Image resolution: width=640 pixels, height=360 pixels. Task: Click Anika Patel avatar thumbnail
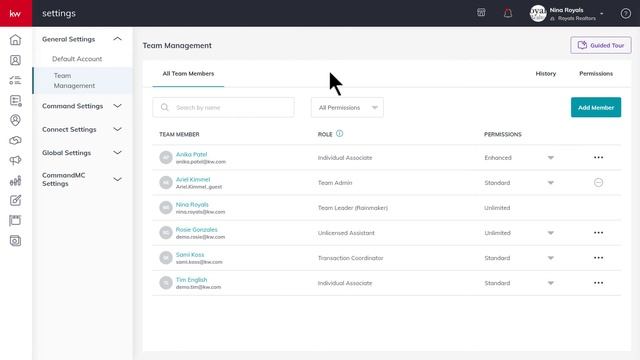166,157
